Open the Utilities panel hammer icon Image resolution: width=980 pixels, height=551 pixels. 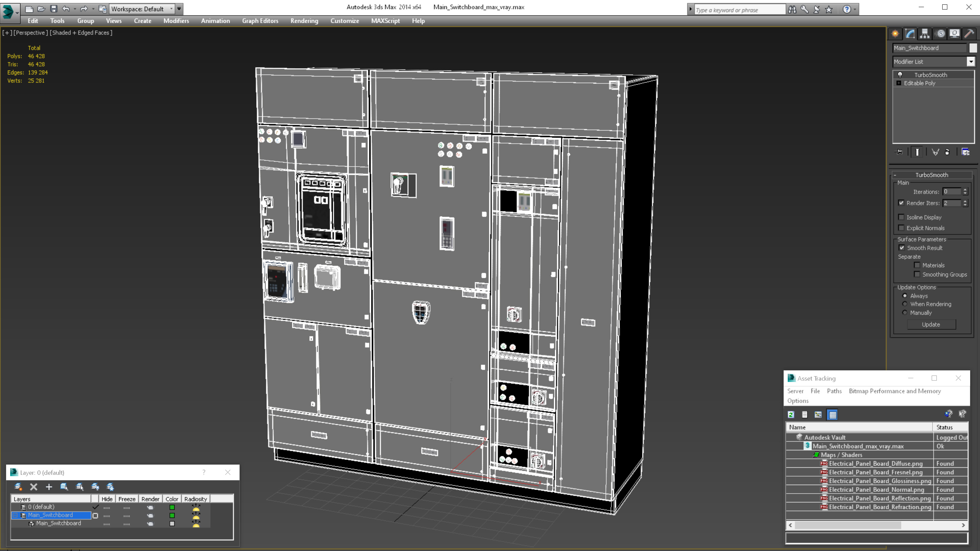[969, 34]
